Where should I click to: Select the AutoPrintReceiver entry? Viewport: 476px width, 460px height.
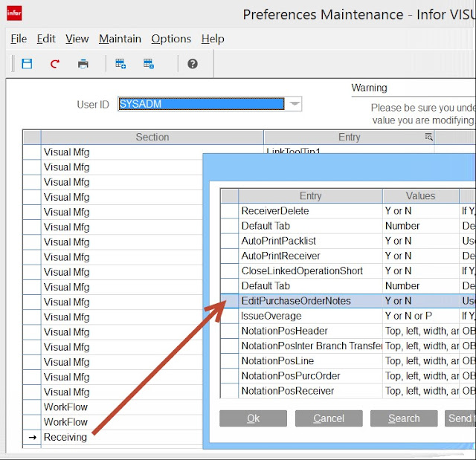point(310,256)
